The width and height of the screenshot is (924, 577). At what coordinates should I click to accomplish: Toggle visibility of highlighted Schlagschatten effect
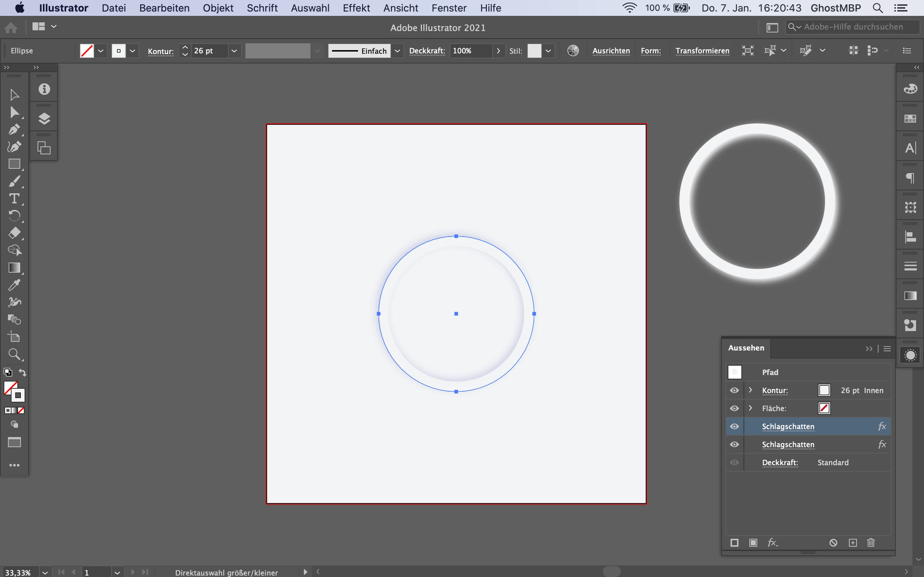734,426
